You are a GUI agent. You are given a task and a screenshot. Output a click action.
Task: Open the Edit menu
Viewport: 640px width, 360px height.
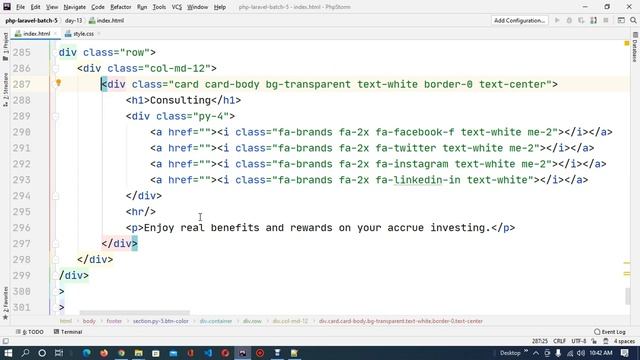tap(36, 7)
